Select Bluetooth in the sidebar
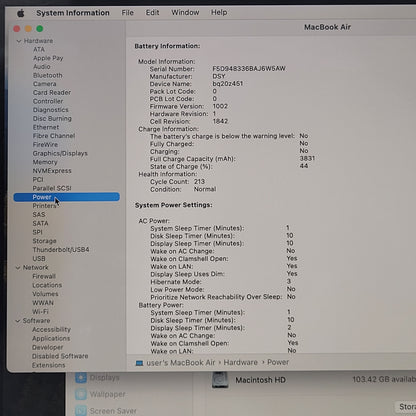The height and width of the screenshot is (416, 416). coord(48,75)
